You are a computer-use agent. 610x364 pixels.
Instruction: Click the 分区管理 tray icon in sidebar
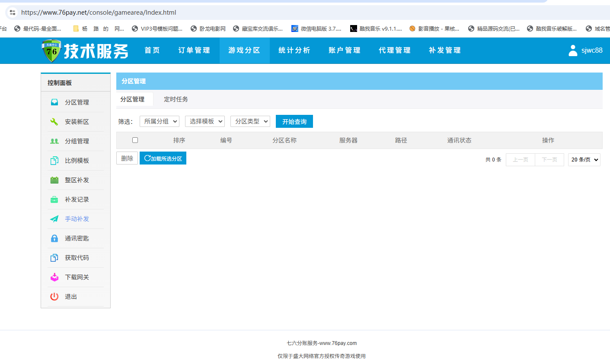click(x=54, y=102)
